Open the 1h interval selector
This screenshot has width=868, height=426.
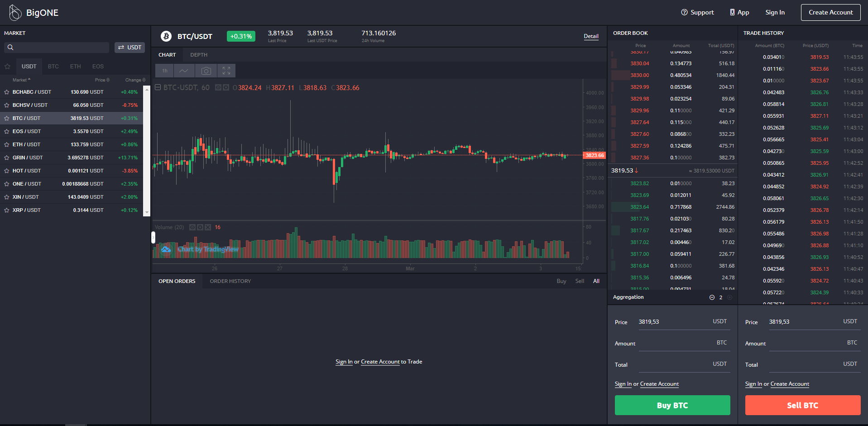click(165, 71)
